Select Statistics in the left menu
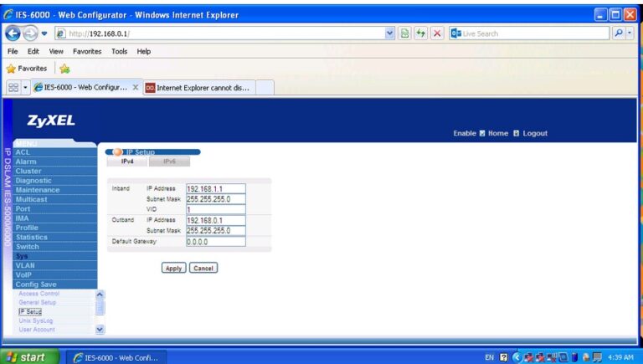This screenshot has height=364, width=643. [x=55, y=237]
